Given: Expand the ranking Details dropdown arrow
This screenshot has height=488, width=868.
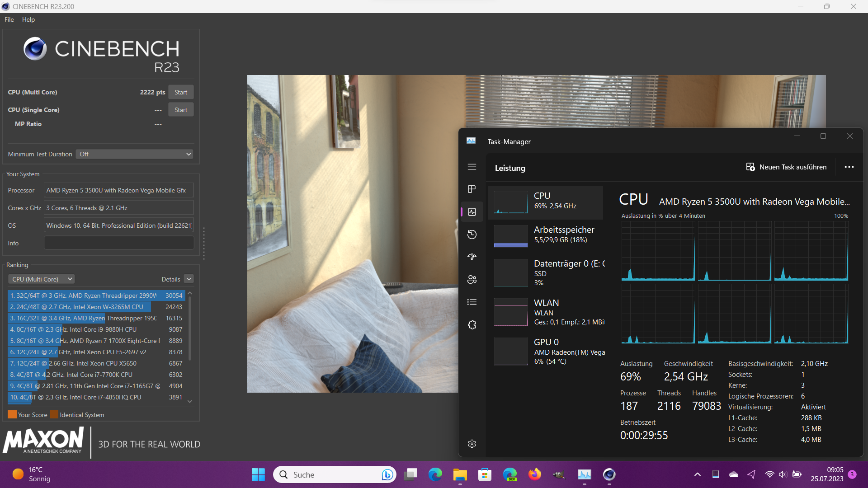Looking at the screenshot, I should tap(189, 279).
